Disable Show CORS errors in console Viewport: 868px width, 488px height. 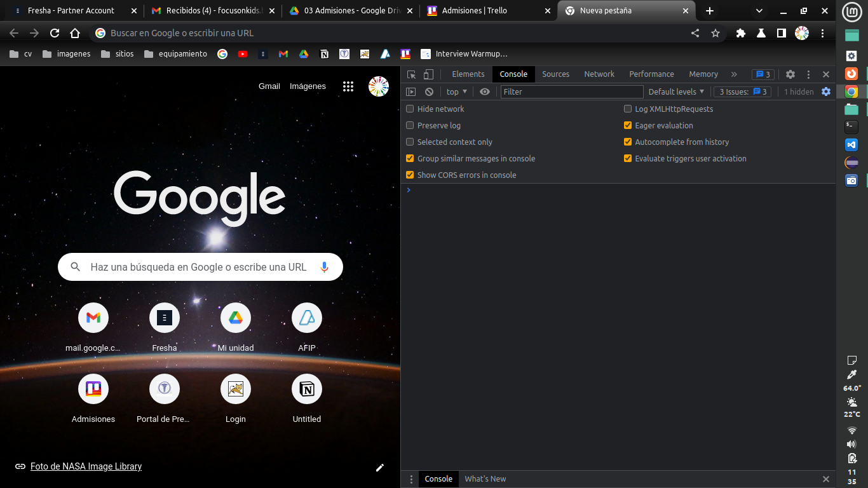pyautogui.click(x=410, y=175)
